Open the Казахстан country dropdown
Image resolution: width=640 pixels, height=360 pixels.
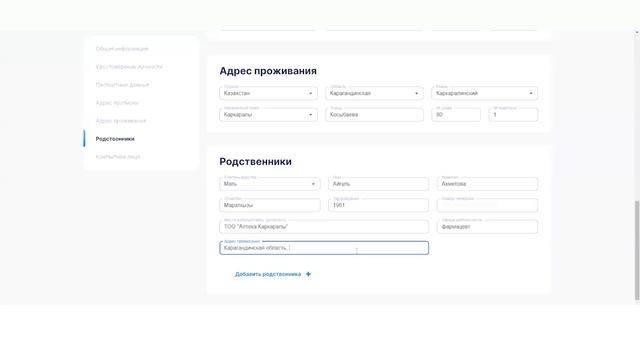[x=269, y=93]
